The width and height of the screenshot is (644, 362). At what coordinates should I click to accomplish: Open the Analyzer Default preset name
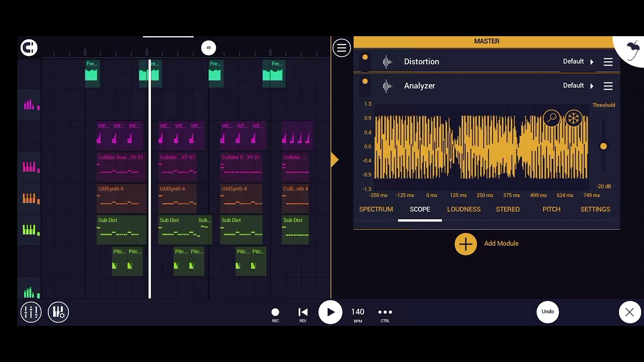pyautogui.click(x=573, y=85)
